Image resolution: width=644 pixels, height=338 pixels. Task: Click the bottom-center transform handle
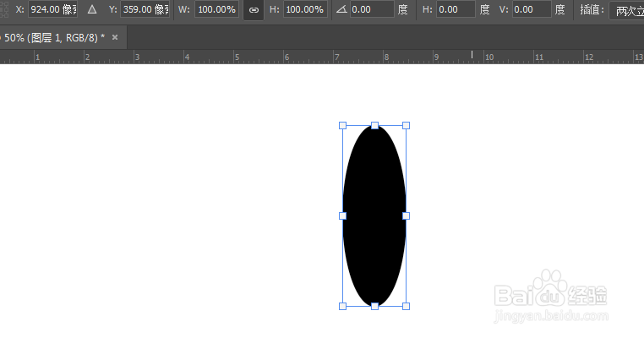point(374,306)
